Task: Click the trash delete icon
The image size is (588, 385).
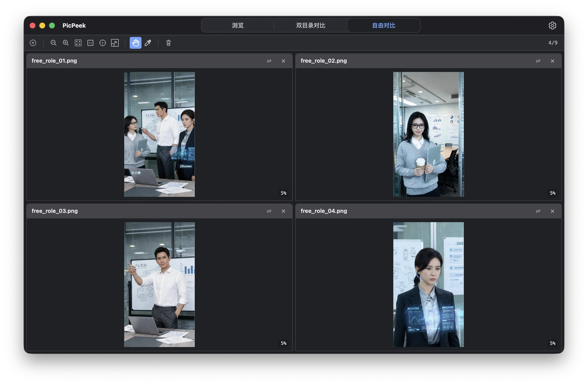Action: 169,43
